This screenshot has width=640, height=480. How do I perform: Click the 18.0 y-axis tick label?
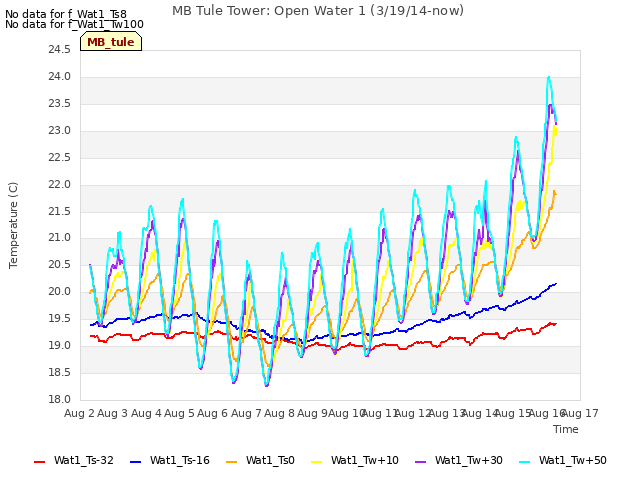point(60,399)
